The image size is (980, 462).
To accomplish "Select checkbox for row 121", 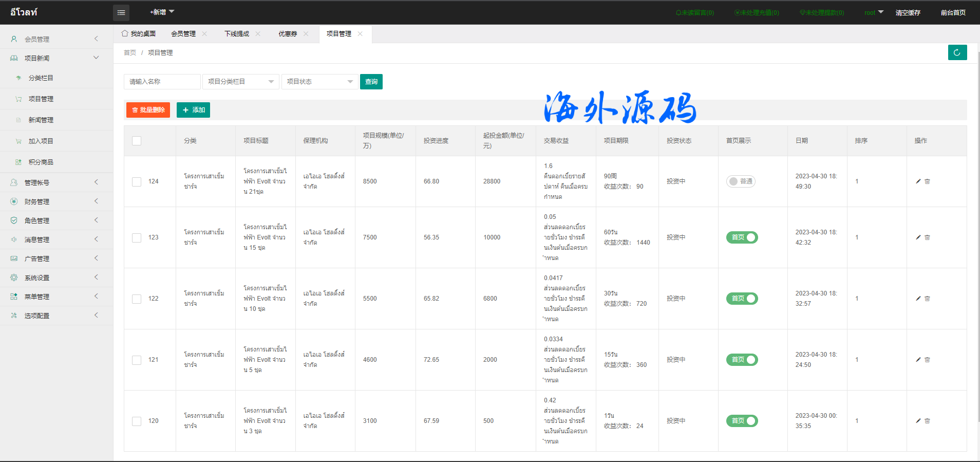I will tap(137, 360).
